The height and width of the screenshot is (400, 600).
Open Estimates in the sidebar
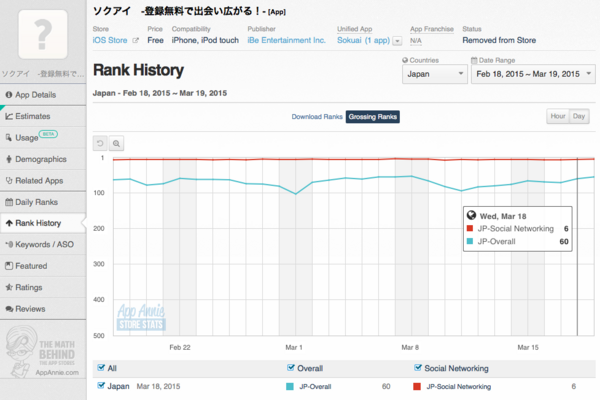tap(43, 116)
